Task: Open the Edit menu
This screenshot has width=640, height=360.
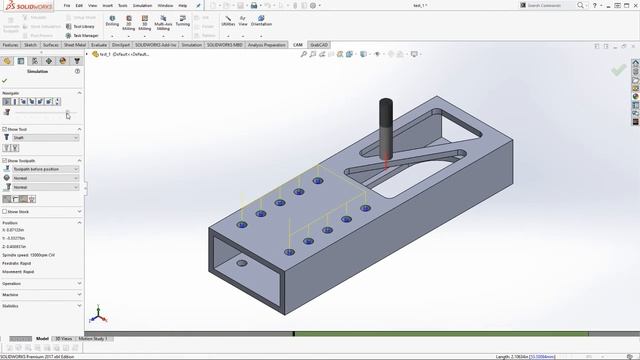Action: pyautogui.click(x=79, y=6)
